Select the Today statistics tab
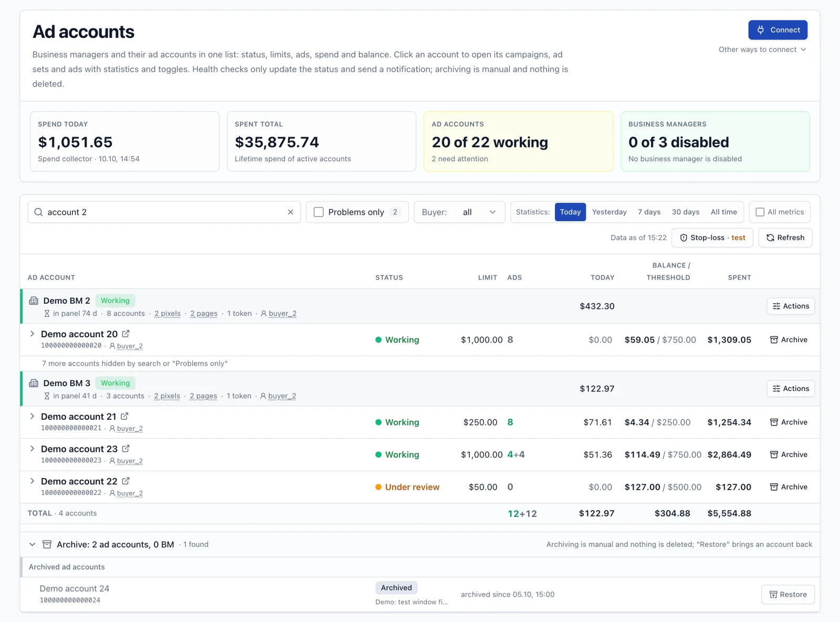This screenshot has width=840, height=622. pos(570,212)
